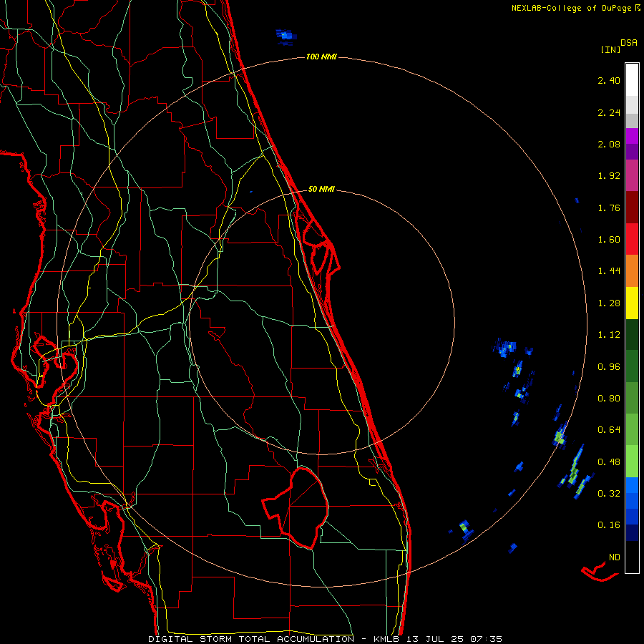Image resolution: width=644 pixels, height=644 pixels.
Task: Click the DSA product label
Action: click(628, 42)
